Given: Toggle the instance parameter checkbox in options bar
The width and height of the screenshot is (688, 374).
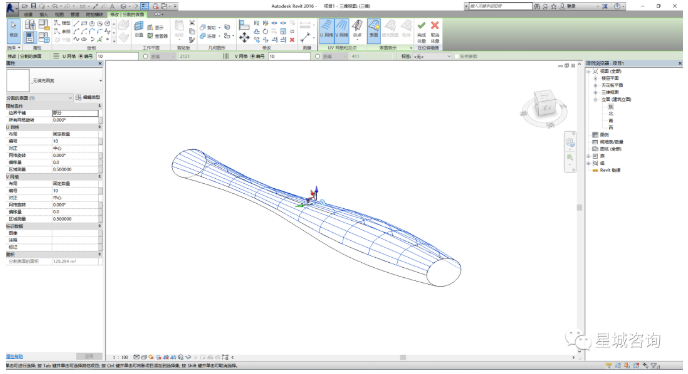Looking at the screenshot, I should 457,56.
